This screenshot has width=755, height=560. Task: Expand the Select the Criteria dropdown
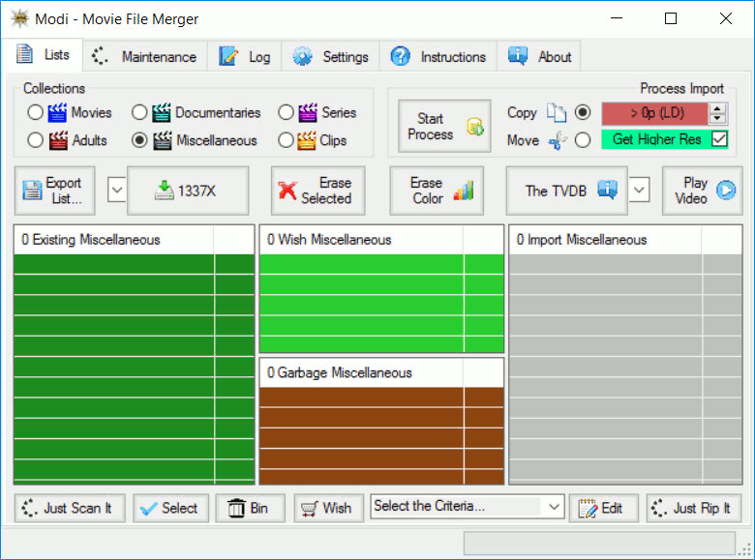(554, 507)
